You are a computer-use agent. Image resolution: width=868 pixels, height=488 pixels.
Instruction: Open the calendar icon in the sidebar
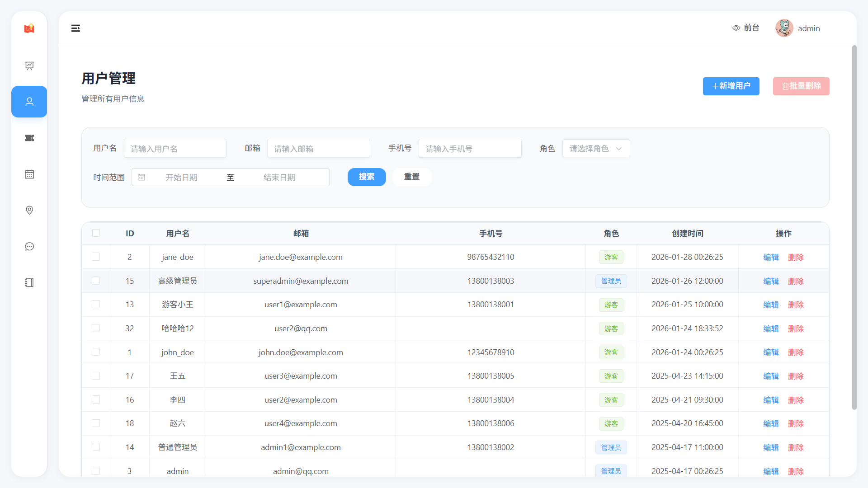tap(29, 174)
